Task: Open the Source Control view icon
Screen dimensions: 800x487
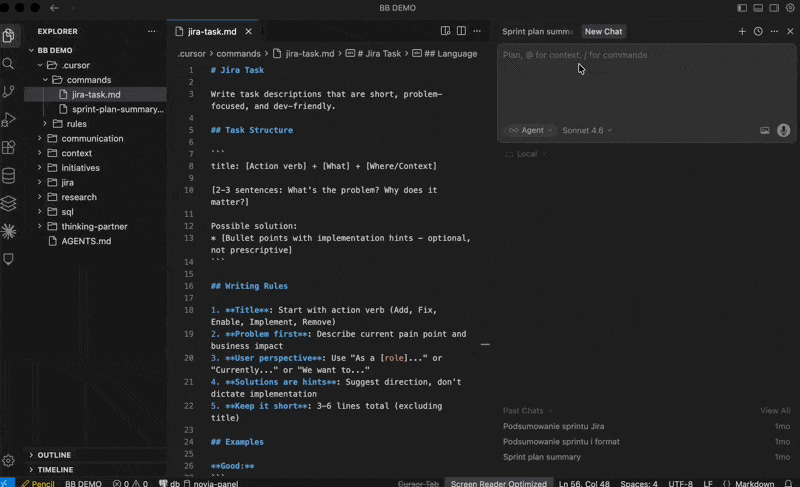Action: [x=9, y=92]
